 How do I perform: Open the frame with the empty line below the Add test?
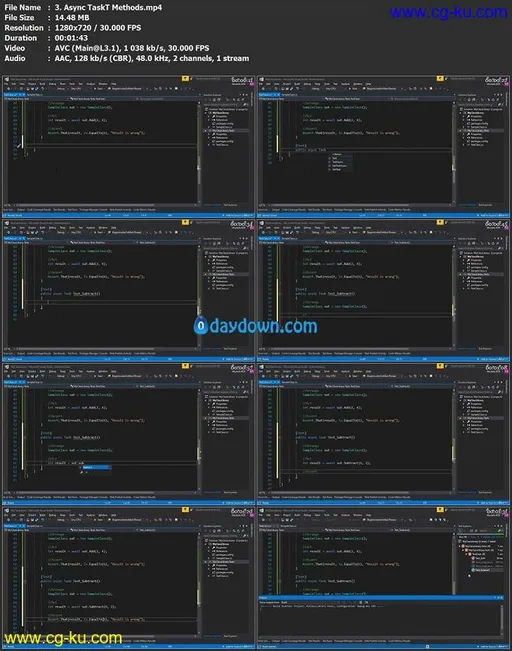128,147
